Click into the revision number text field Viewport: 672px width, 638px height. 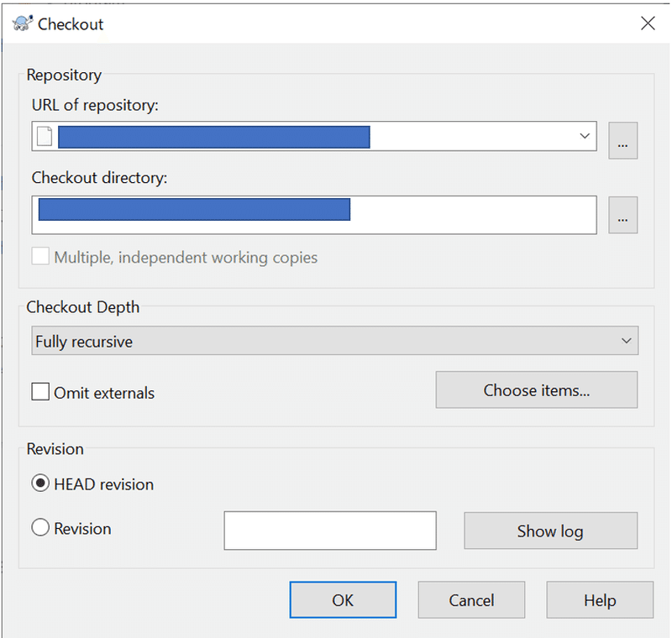[x=330, y=531]
